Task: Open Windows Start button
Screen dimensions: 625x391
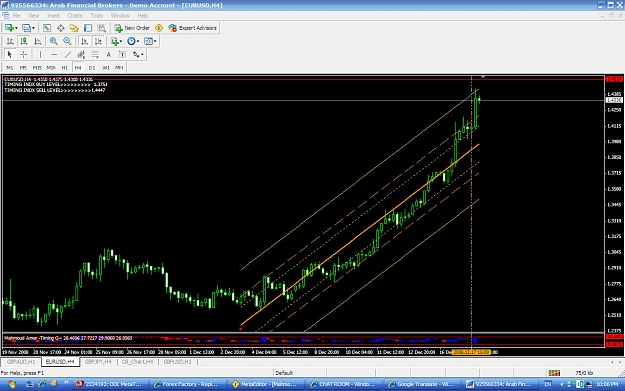Action: pos(12,384)
